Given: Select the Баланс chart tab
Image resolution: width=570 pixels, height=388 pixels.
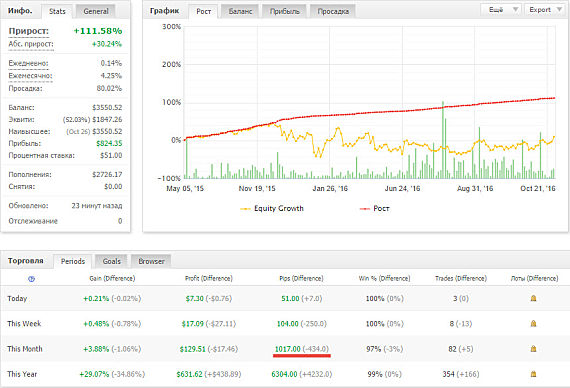Looking at the screenshot, I should click(240, 11).
